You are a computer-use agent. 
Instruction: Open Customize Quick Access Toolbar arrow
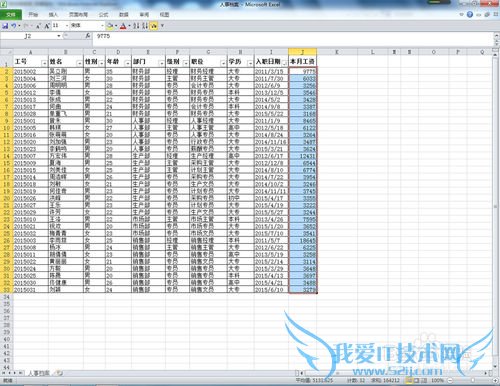(162, 26)
